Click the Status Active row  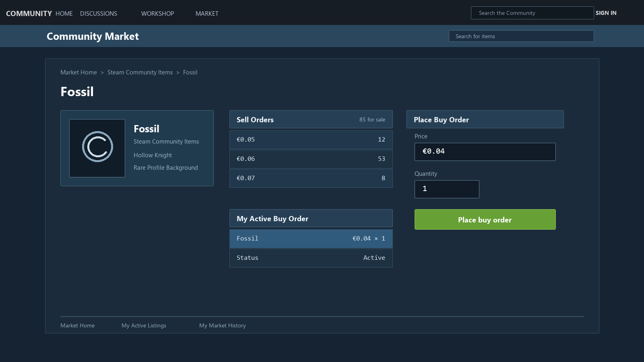(x=311, y=258)
